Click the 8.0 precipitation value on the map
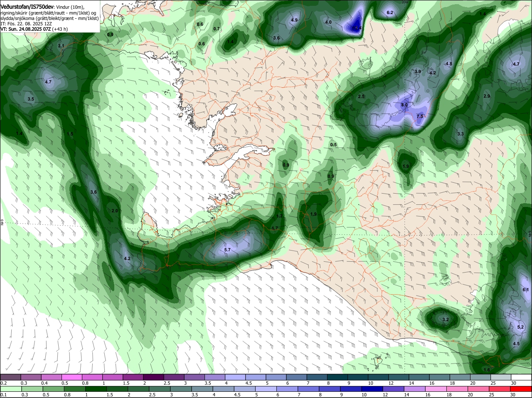Image resolution: width=532 pixels, height=398 pixels. tap(404, 105)
